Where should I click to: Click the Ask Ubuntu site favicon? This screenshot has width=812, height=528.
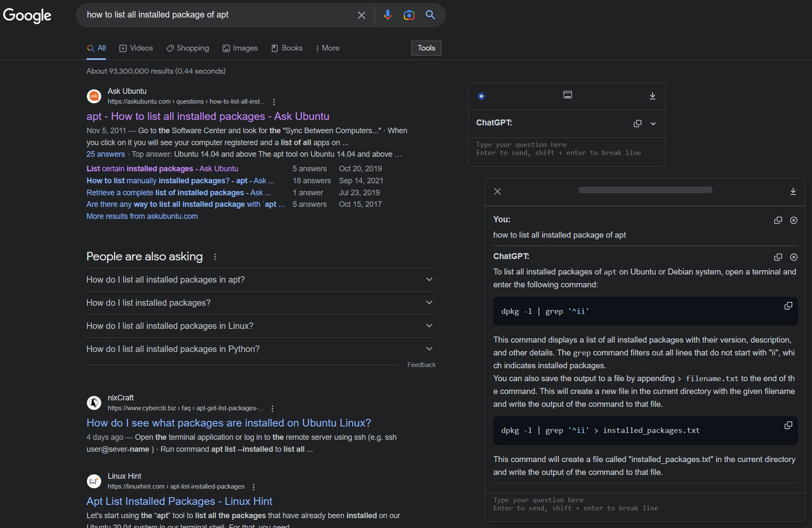pos(94,96)
